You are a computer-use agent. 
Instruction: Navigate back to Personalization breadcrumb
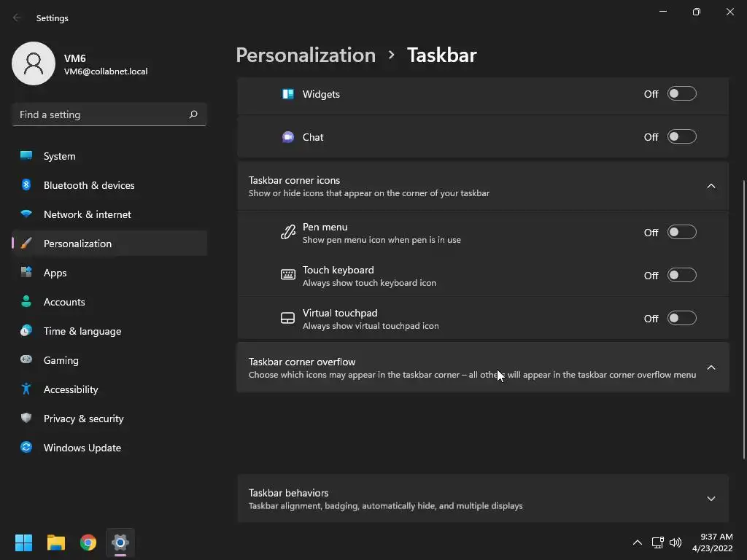click(306, 55)
